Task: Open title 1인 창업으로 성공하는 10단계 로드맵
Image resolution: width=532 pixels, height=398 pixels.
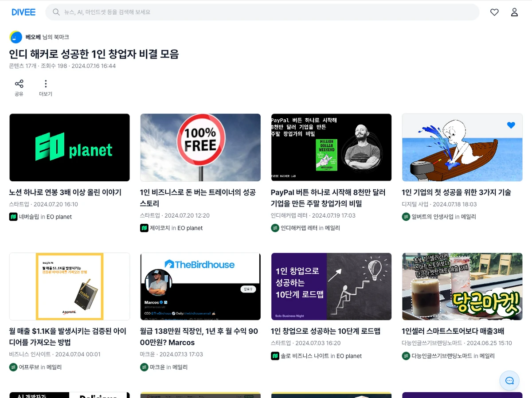Action: [325, 332]
